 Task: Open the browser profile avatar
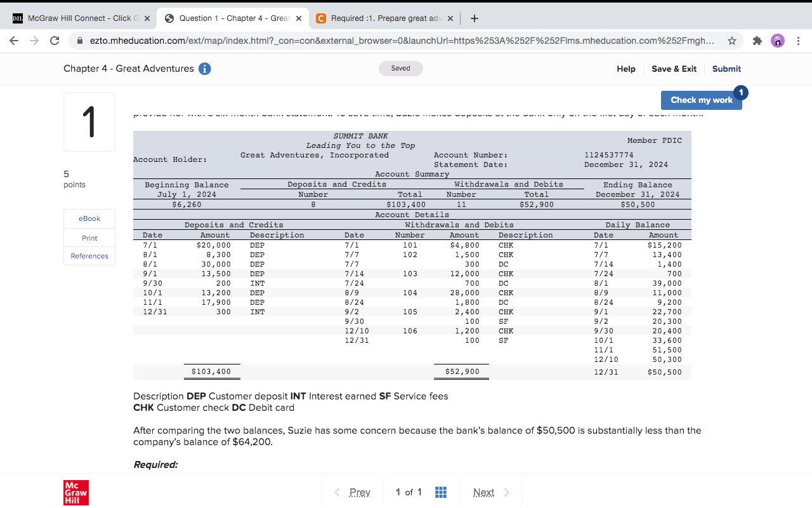[777, 41]
